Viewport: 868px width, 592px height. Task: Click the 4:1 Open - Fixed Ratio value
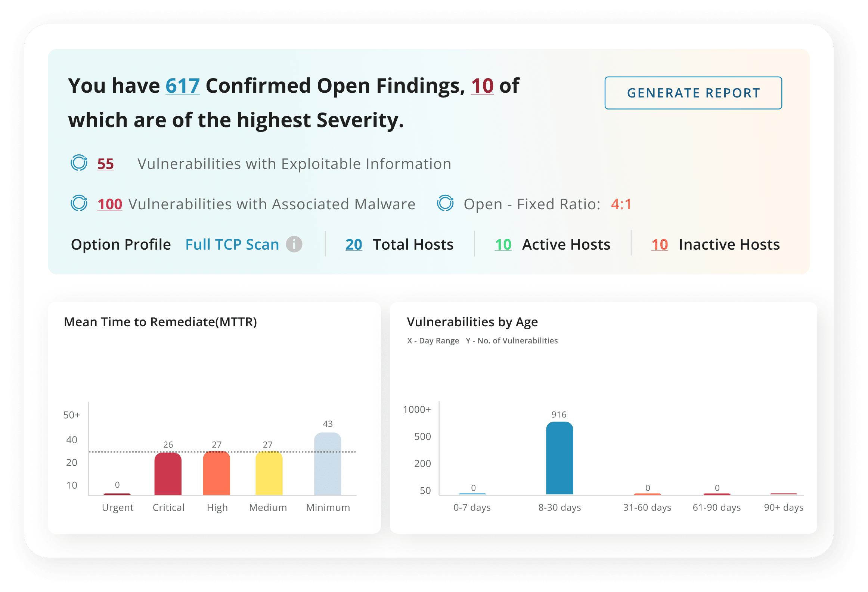pyautogui.click(x=621, y=204)
